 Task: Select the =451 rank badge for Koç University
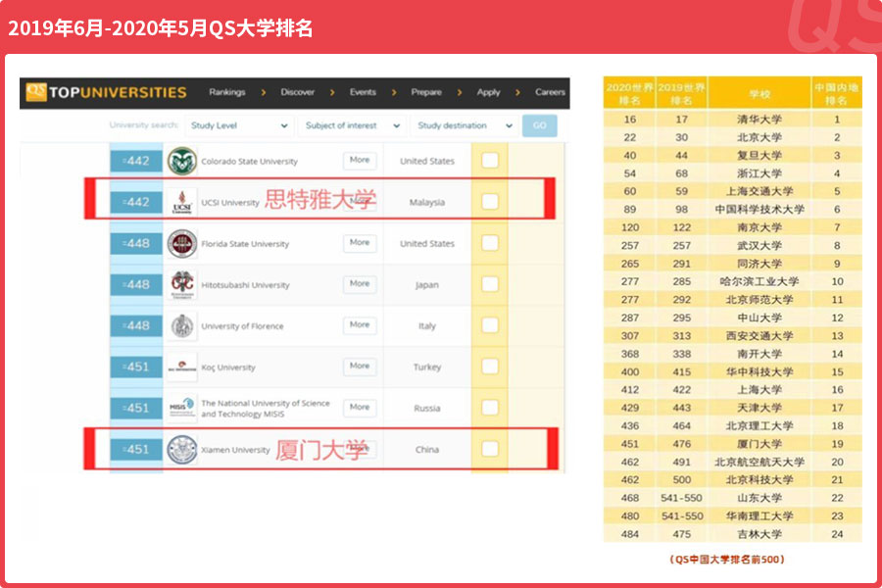136,367
